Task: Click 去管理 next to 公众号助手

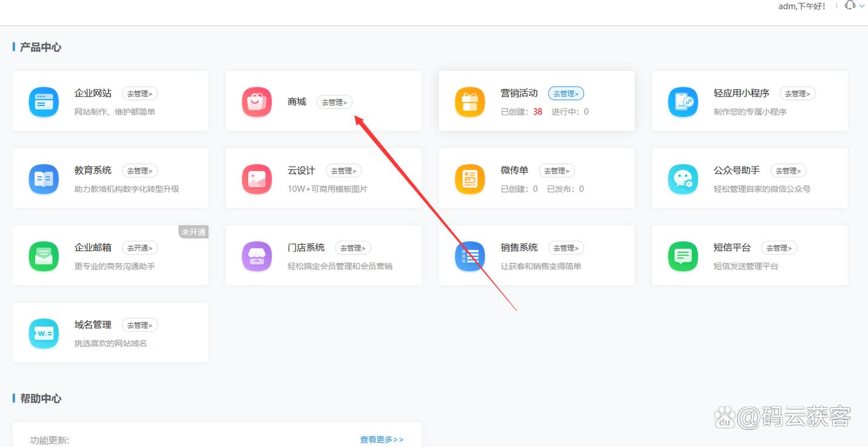Action: (x=789, y=170)
